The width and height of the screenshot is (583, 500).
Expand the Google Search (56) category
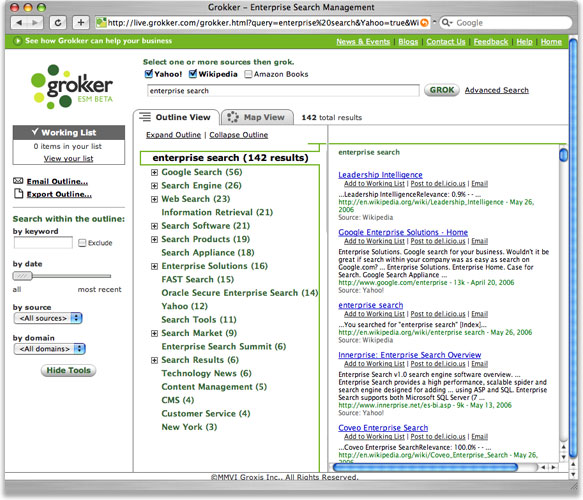click(154, 172)
